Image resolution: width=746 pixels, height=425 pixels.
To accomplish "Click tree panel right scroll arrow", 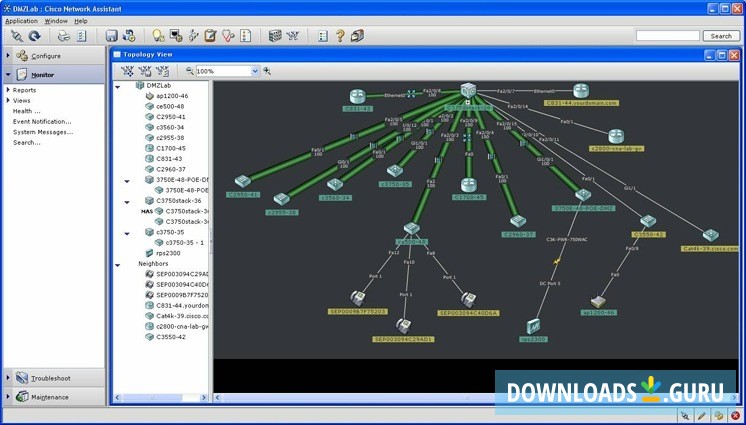I will click(x=204, y=397).
